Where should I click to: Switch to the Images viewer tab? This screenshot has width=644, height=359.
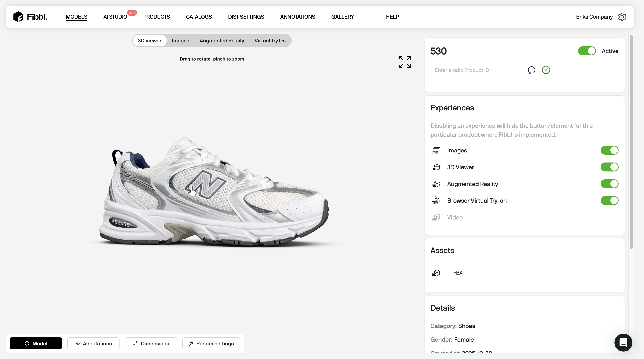pyautogui.click(x=180, y=41)
